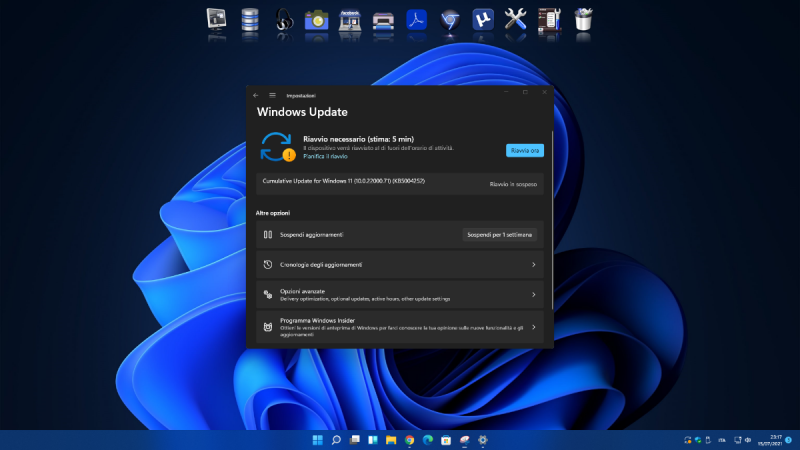Launch Microsoft Edge from the taskbar

click(x=428, y=440)
